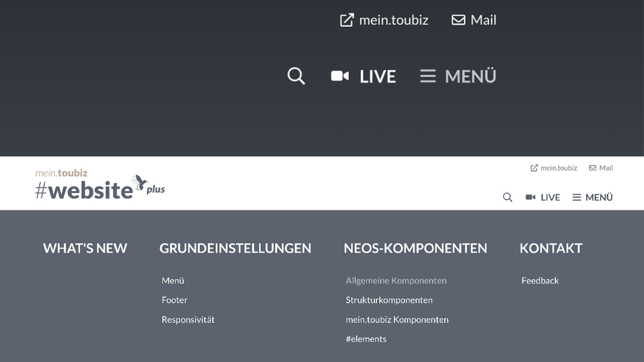The width and height of the screenshot is (644, 362).
Task: Click the small search icon in white header
Action: (508, 197)
